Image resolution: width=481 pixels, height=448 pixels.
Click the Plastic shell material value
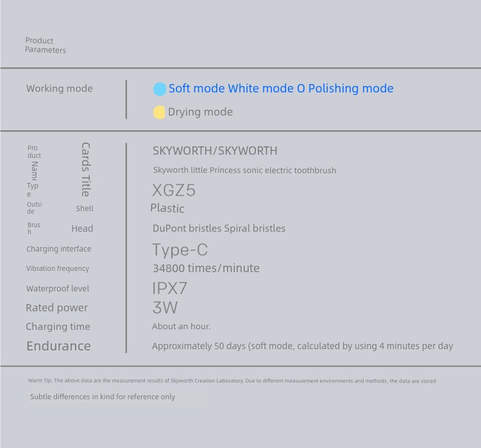point(167,208)
